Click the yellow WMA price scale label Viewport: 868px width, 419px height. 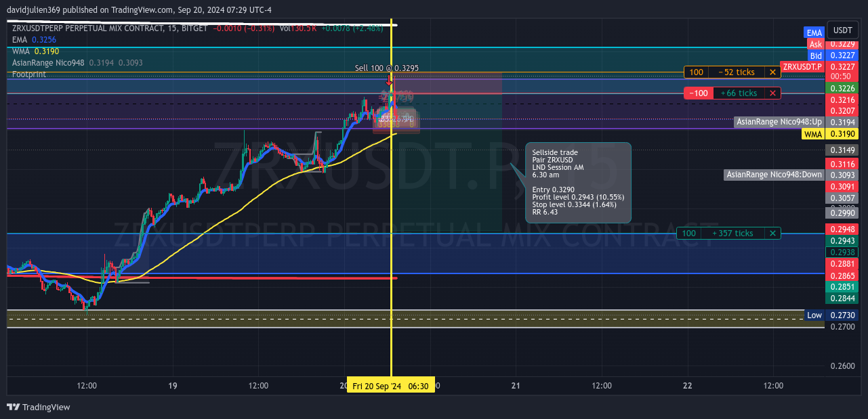pos(812,135)
